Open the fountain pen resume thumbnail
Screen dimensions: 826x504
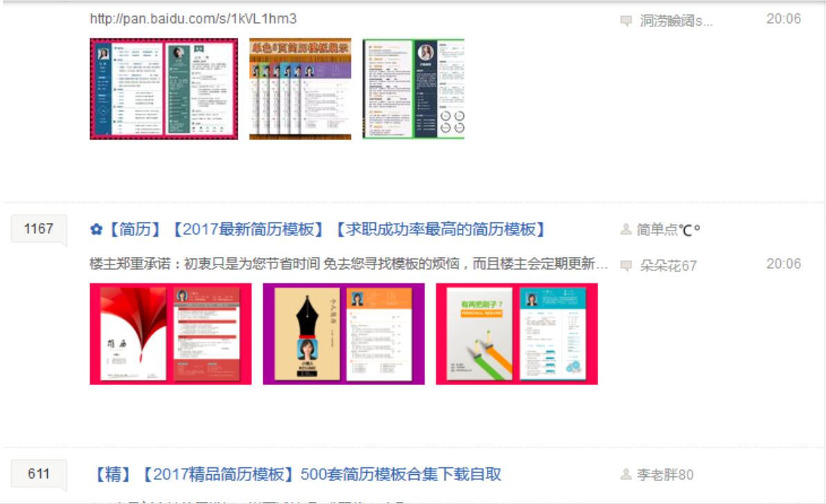pos(343,334)
